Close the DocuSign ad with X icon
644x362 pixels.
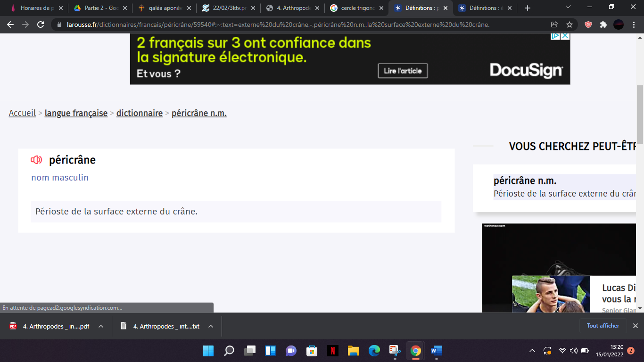point(564,36)
